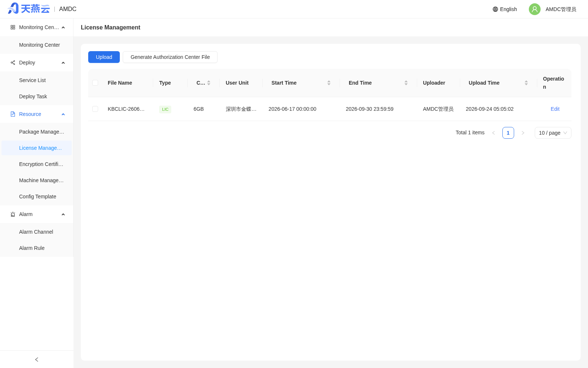Click the Monitoring Center grid icon

coord(13,27)
